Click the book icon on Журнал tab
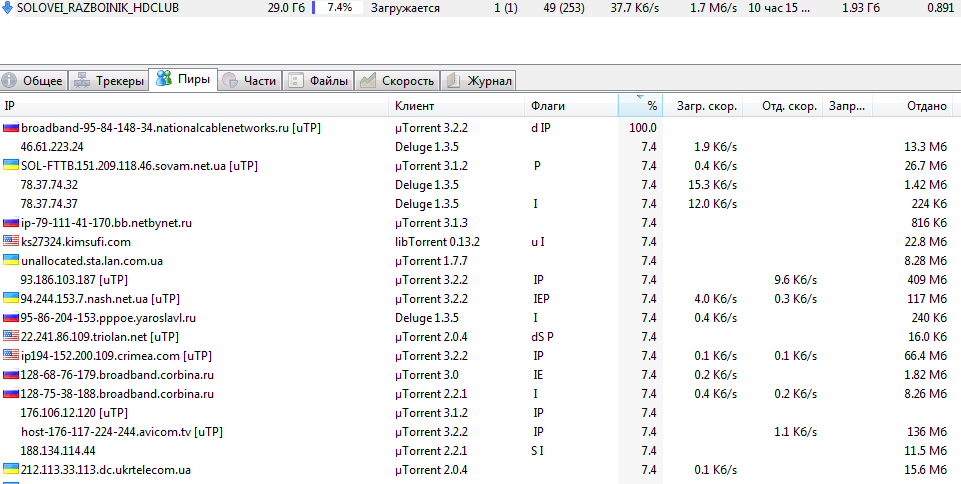Image resolution: width=961 pixels, height=484 pixels. click(453, 80)
